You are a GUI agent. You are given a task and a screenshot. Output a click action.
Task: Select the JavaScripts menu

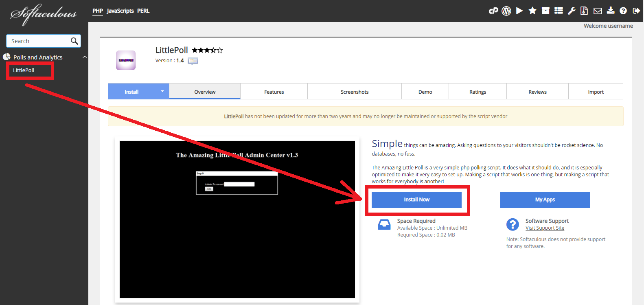coord(120,11)
